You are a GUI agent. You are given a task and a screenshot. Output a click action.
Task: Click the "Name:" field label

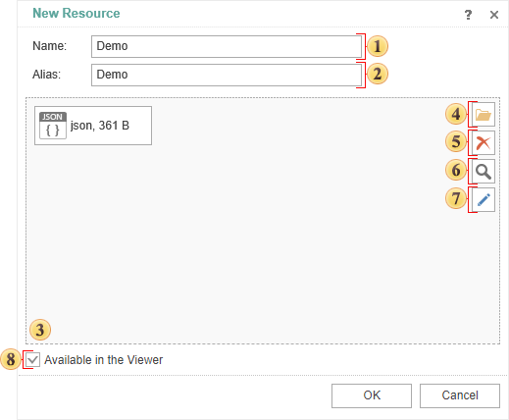coord(49,46)
